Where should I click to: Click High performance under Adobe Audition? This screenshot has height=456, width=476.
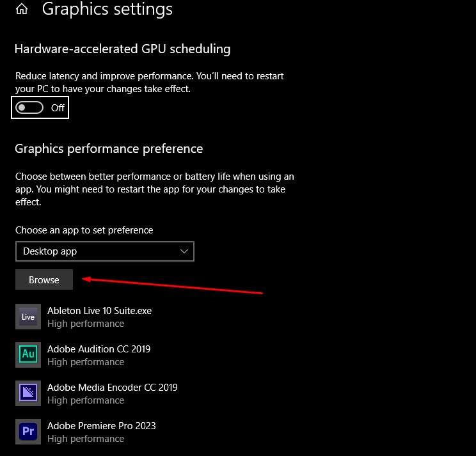(86, 362)
